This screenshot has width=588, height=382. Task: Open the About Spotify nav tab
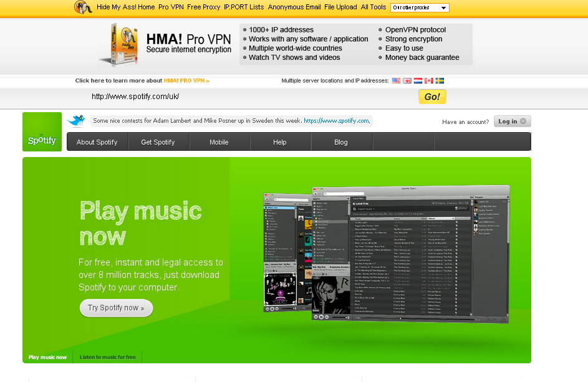coord(97,142)
